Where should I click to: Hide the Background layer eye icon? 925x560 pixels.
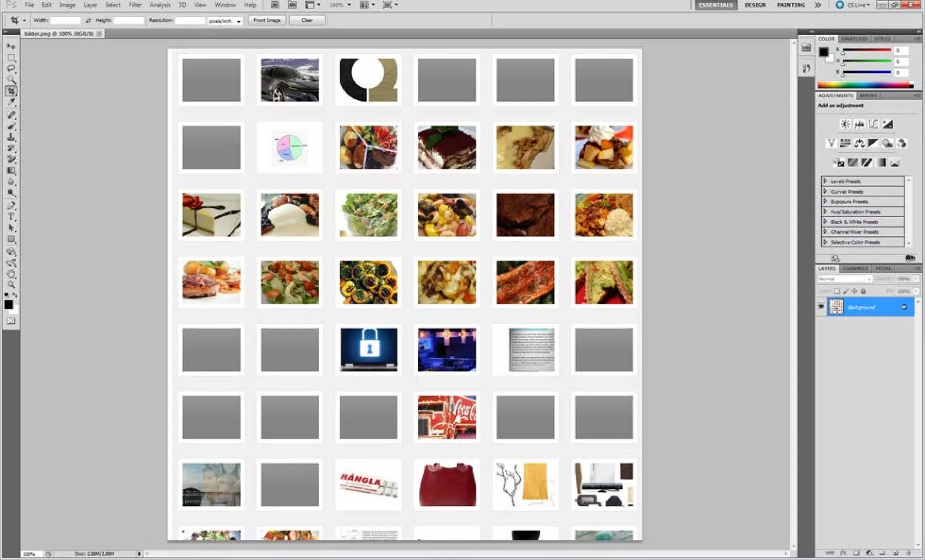pos(821,307)
